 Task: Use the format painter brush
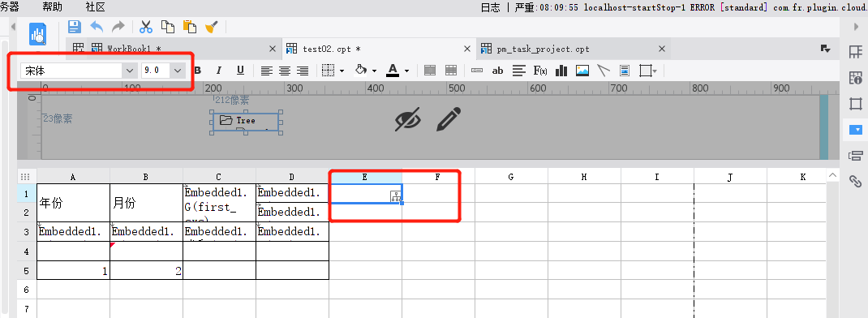point(212,27)
